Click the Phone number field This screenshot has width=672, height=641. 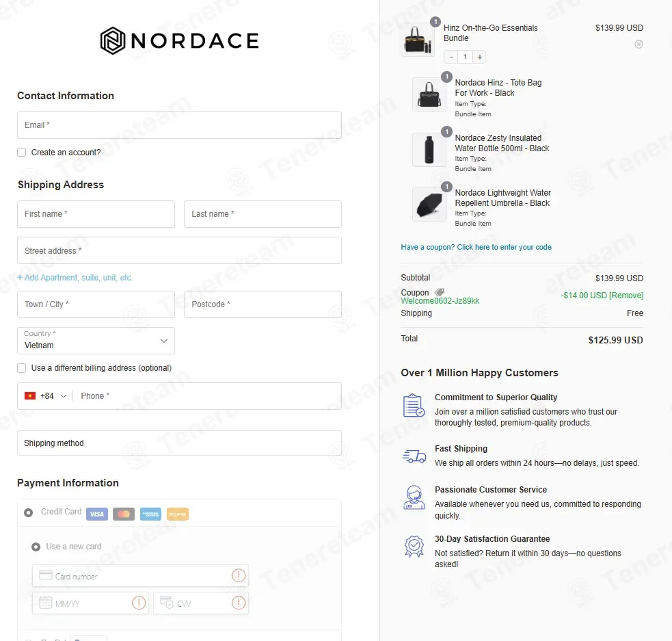point(207,395)
